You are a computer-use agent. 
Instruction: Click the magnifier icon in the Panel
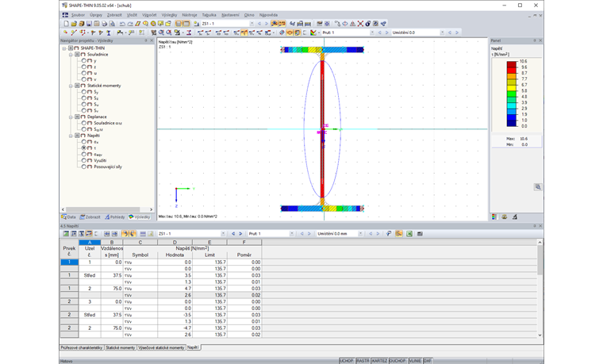[x=538, y=187]
